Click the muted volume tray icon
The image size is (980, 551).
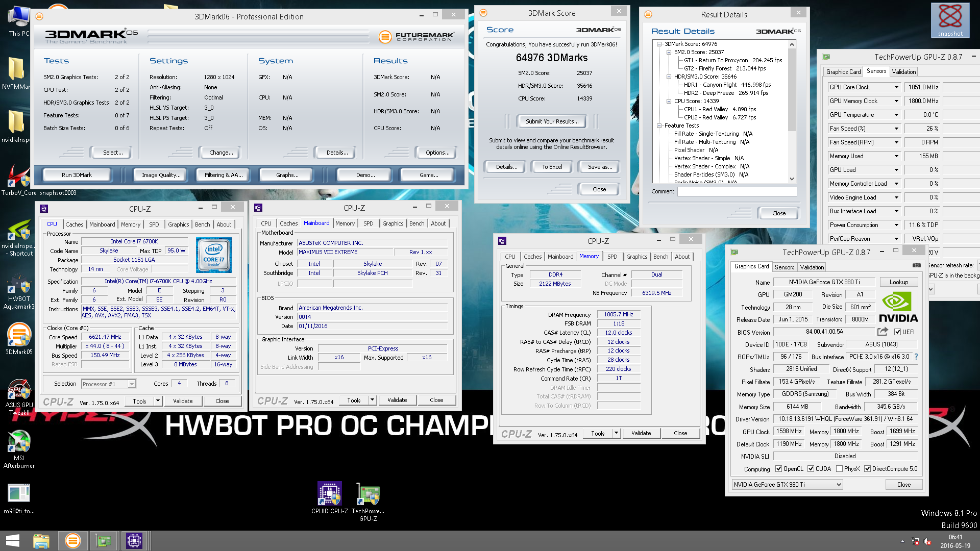click(x=927, y=542)
